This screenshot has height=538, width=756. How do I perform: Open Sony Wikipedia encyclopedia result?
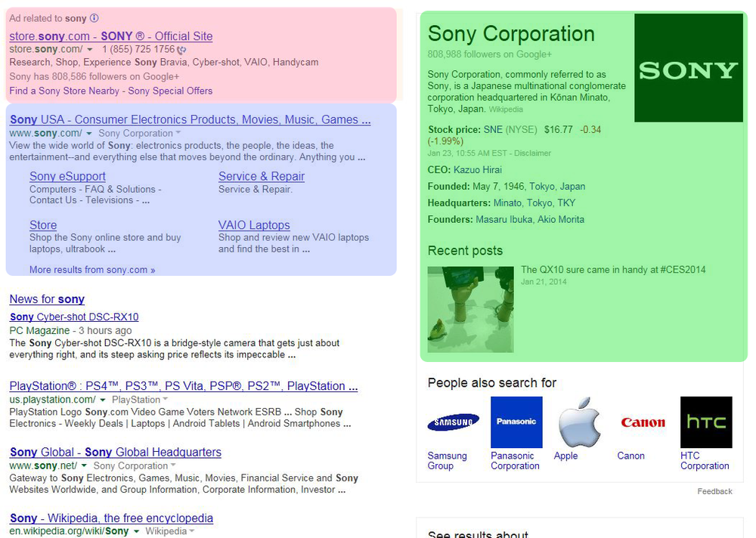(x=111, y=518)
